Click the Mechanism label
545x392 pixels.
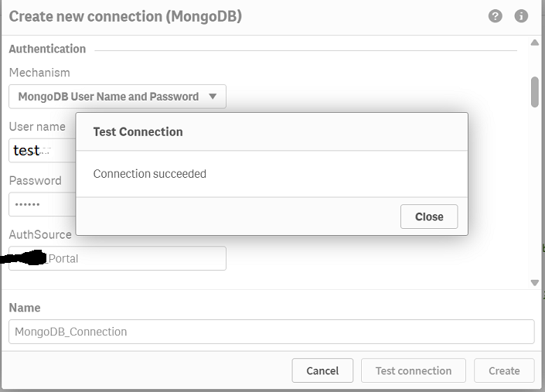pyautogui.click(x=39, y=73)
